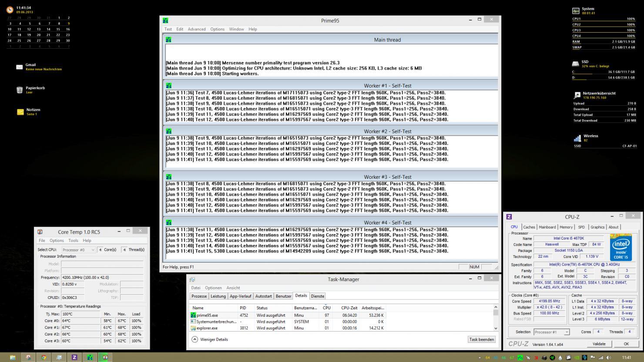The width and height of the screenshot is (644, 362).
Task: Open the Notizen gadget icon
Action: pyautogui.click(x=20, y=112)
